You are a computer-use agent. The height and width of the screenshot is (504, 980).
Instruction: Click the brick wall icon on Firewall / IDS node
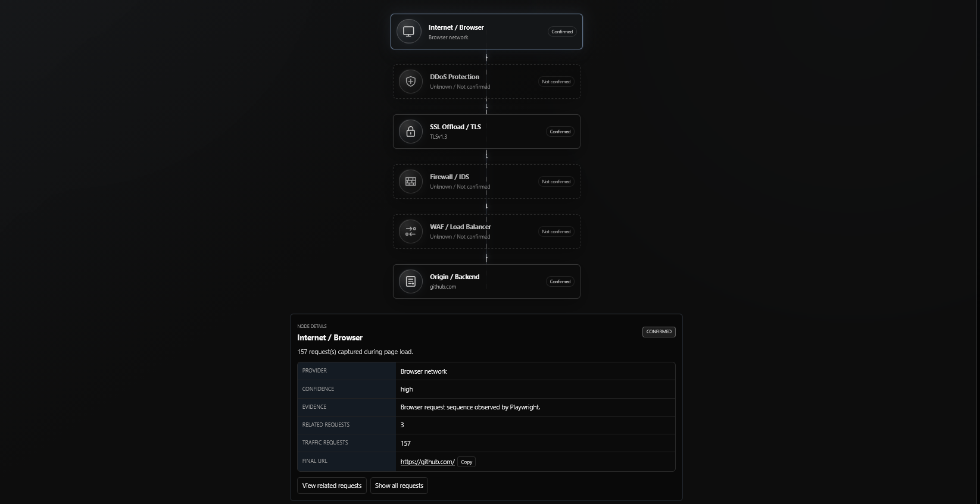[411, 181]
